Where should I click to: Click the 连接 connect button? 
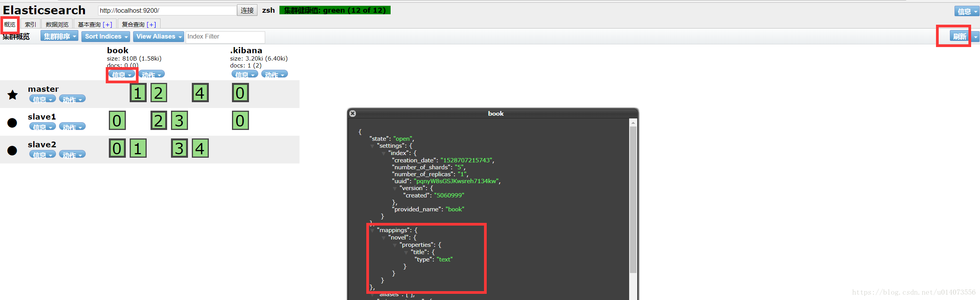[247, 10]
